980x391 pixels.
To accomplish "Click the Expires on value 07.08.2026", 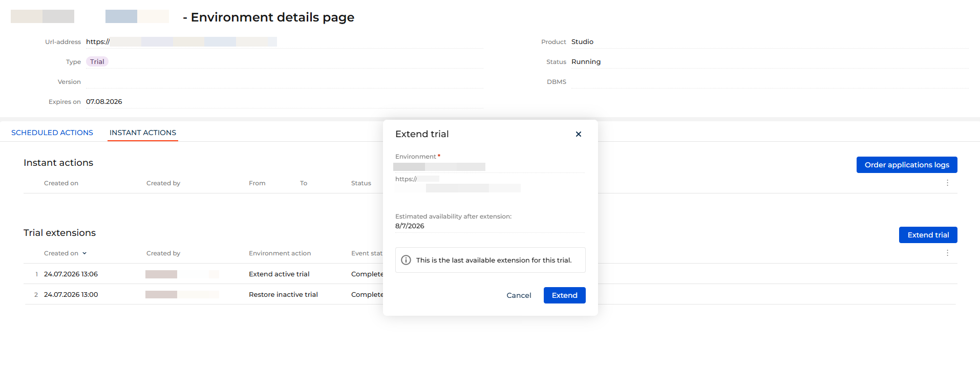I will (104, 102).
